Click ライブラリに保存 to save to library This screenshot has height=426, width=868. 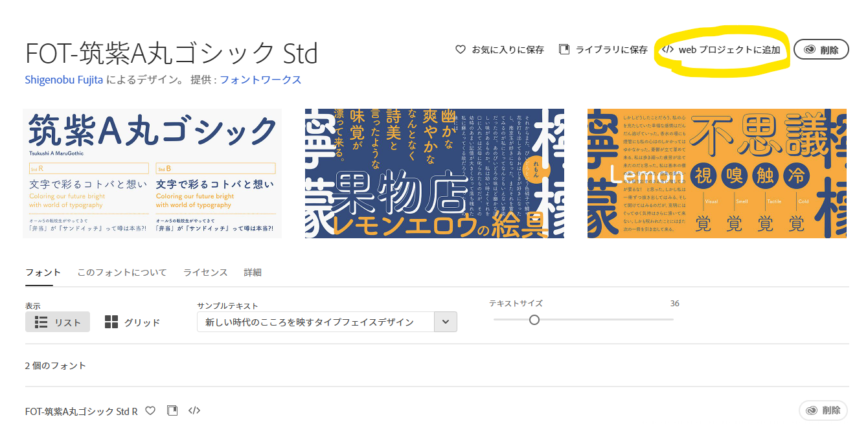(x=603, y=49)
